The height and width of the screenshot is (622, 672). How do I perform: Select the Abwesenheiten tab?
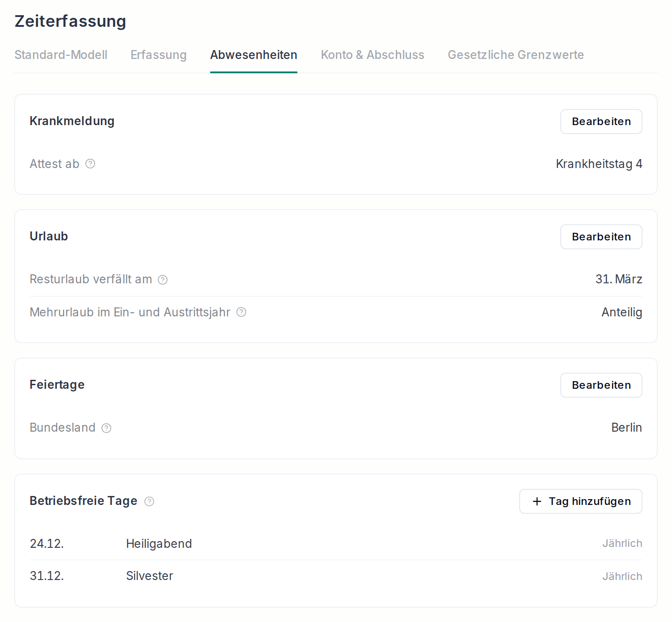[x=254, y=55]
